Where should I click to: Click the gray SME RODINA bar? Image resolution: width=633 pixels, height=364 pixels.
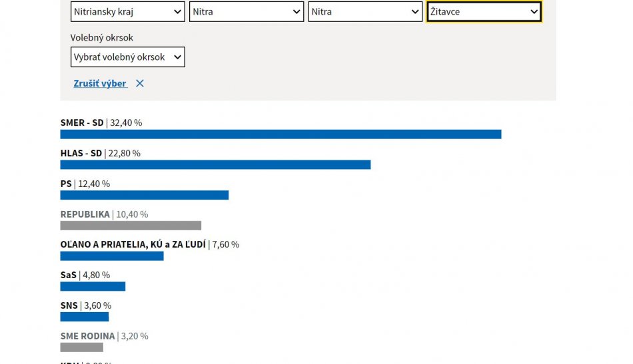(82, 347)
